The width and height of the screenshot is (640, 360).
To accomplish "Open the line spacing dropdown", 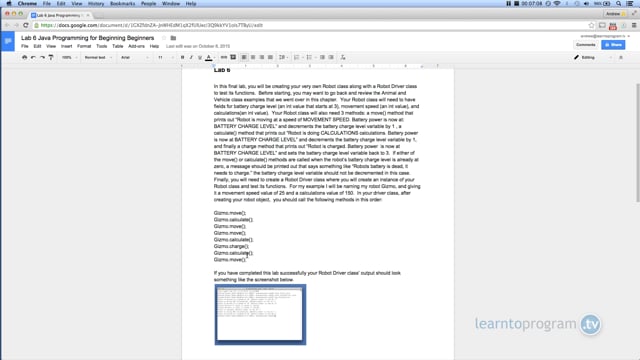I will [283, 58].
